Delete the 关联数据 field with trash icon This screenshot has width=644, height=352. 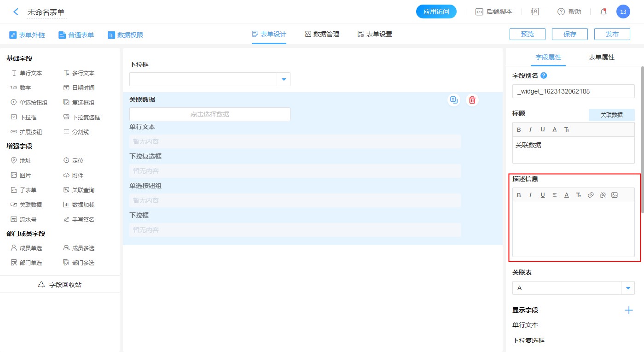[472, 100]
